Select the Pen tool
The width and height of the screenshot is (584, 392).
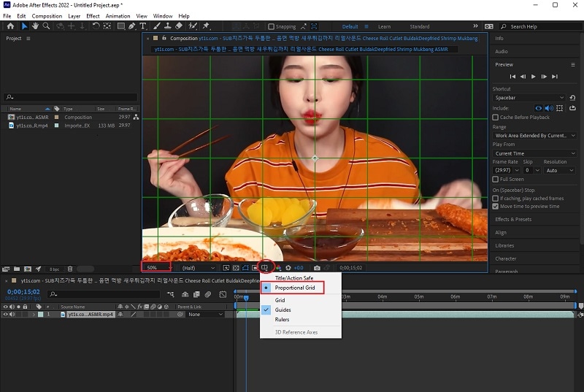[x=131, y=26]
